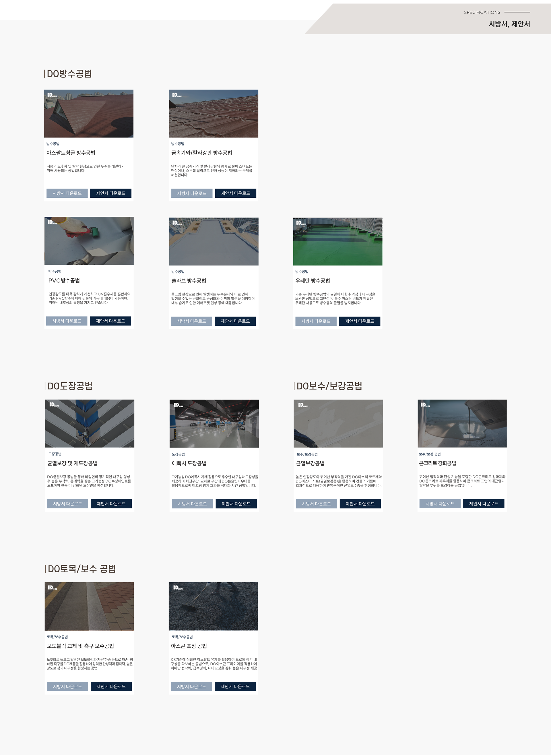Click 제안서 다운로드 under 슬라브 방수공법
551x756 pixels.
point(235,321)
